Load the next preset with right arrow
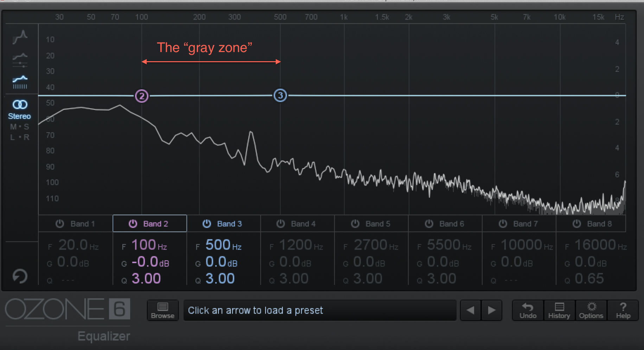This screenshot has width=644, height=350. point(491,310)
